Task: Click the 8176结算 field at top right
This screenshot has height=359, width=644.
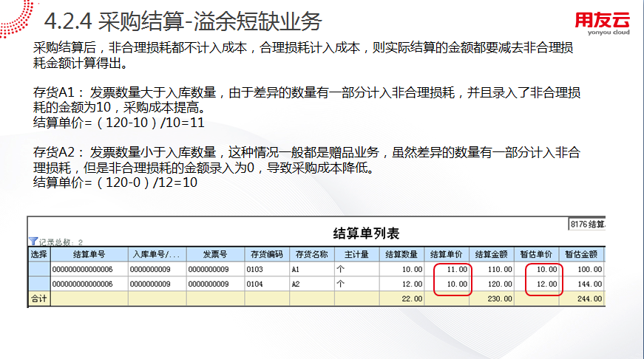Action: coord(587,224)
